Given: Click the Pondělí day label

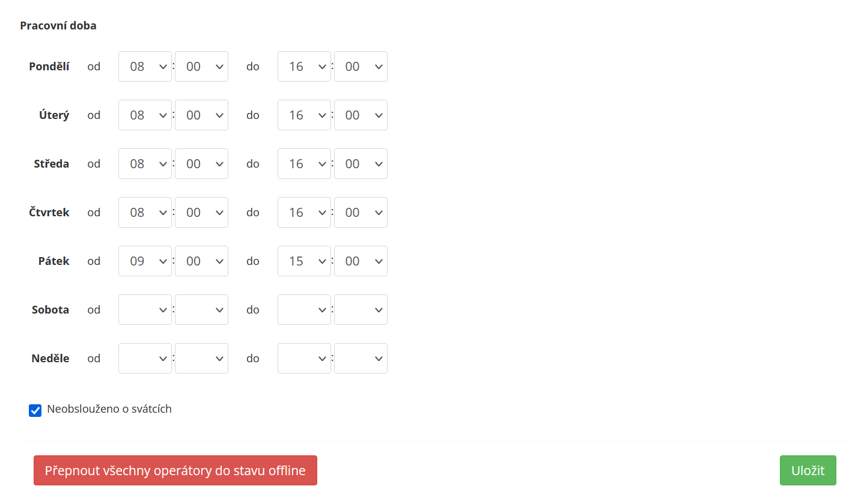Looking at the screenshot, I should coord(49,67).
